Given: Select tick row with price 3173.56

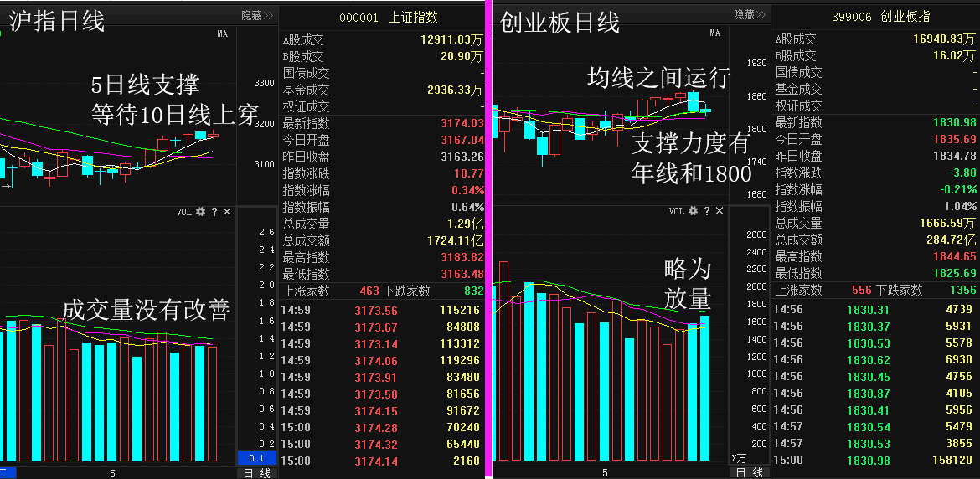Looking at the screenshot, I should [383, 310].
